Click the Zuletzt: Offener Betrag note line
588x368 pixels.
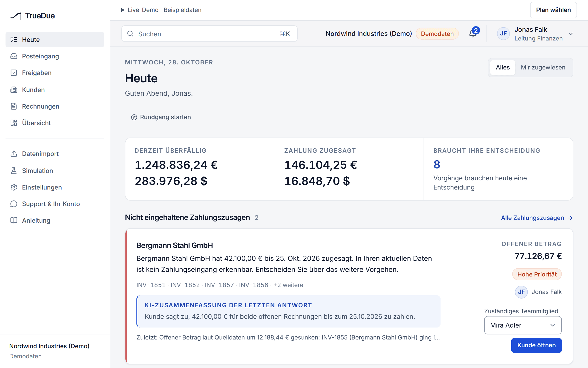coord(288,337)
